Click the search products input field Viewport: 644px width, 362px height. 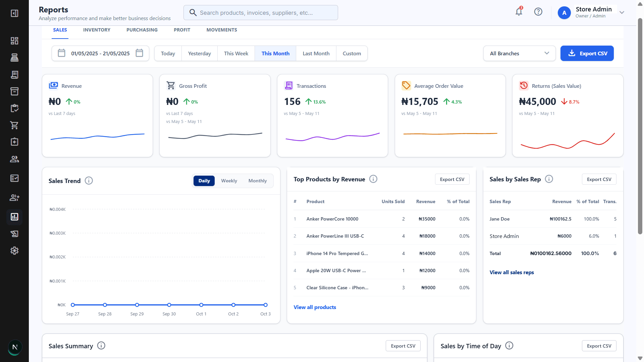261,12
